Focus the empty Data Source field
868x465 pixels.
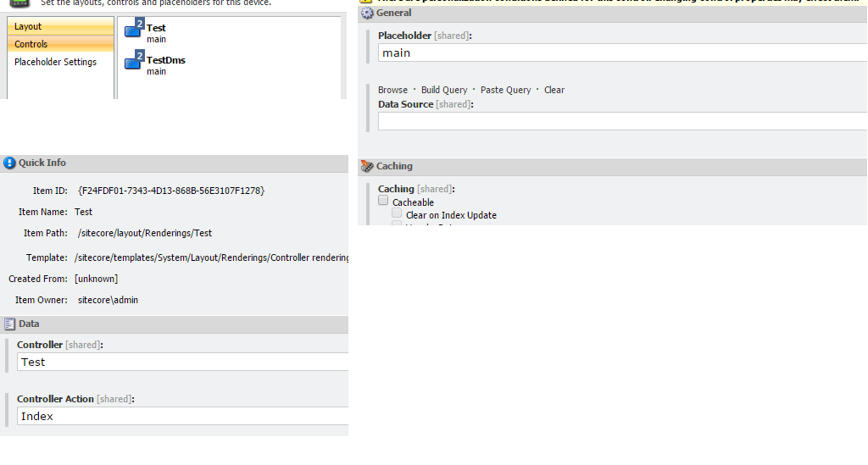pos(622,121)
